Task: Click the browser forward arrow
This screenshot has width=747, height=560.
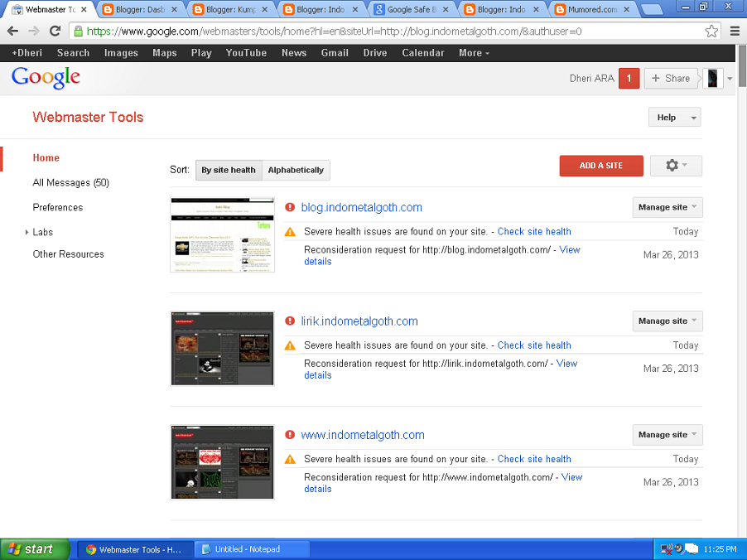Action: [33, 31]
